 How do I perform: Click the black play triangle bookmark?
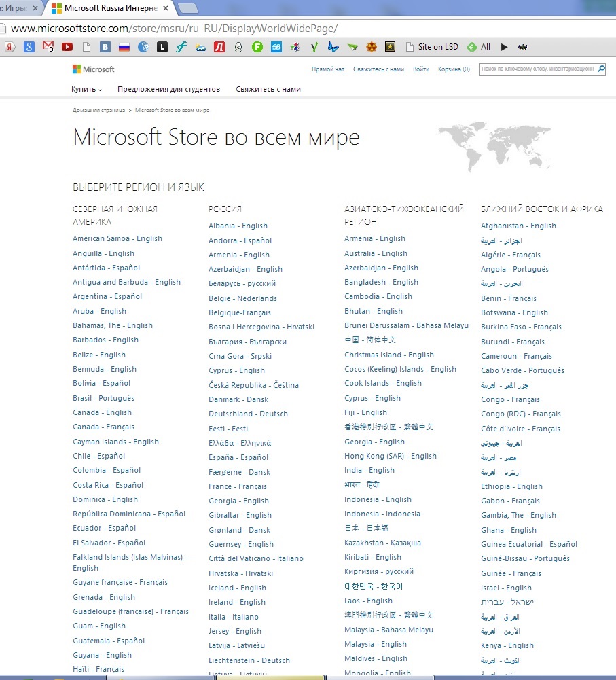(504, 47)
